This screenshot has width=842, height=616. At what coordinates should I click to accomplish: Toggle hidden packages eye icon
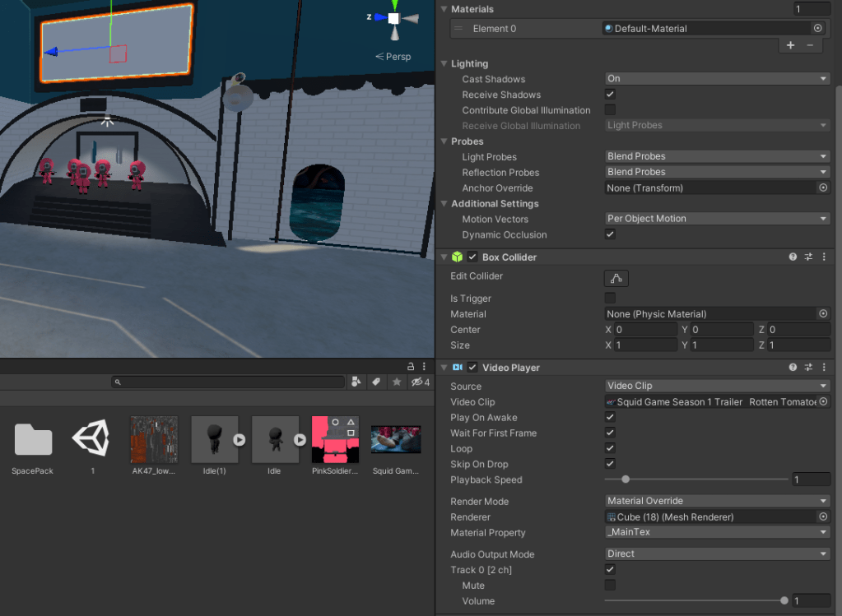pos(419,382)
